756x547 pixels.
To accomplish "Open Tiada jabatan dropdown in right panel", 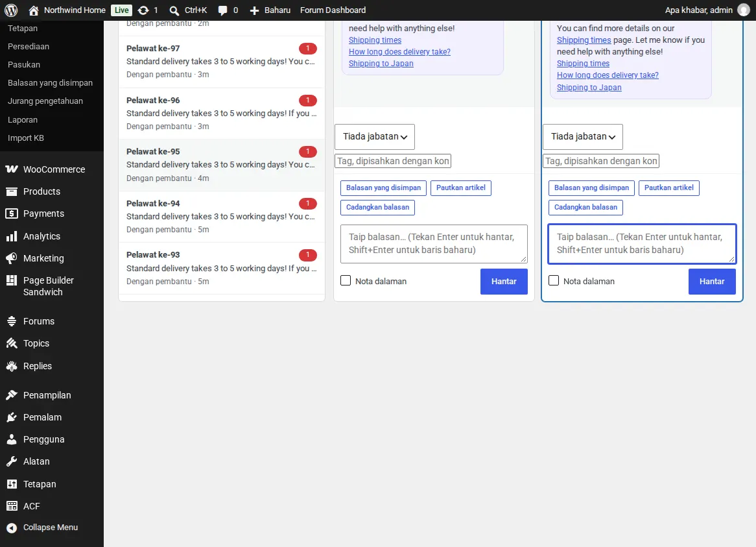I will [583, 137].
